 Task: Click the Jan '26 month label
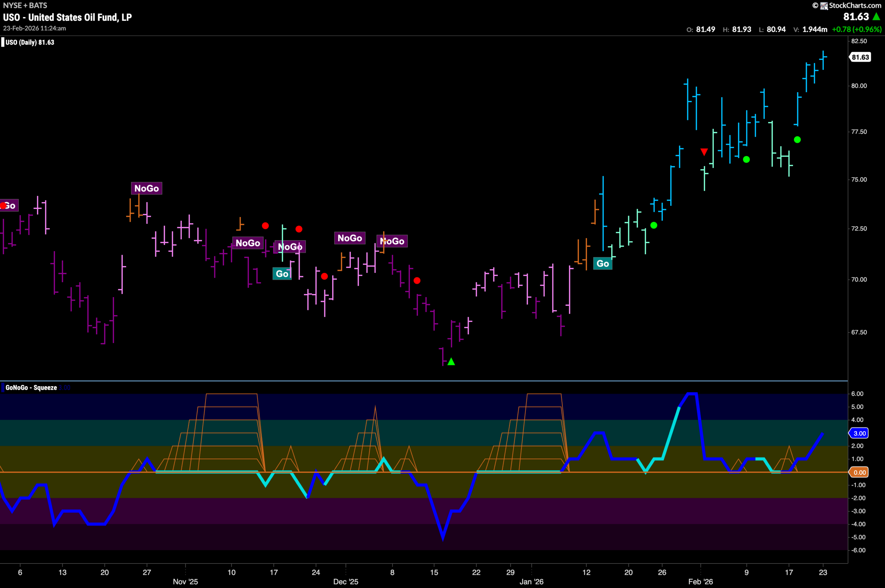point(531,582)
